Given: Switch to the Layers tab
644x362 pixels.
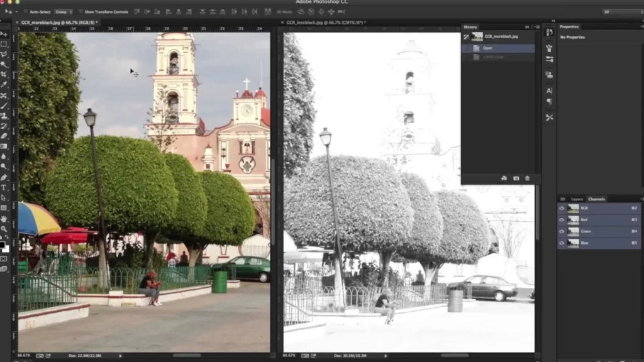Looking at the screenshot, I should [x=579, y=199].
